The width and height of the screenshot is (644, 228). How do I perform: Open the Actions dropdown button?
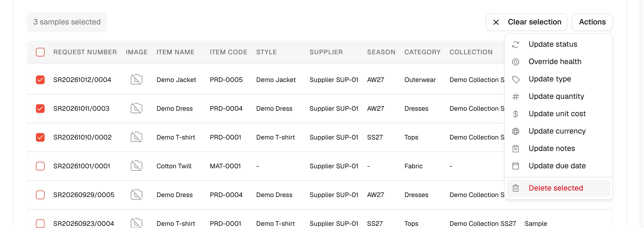click(x=592, y=22)
